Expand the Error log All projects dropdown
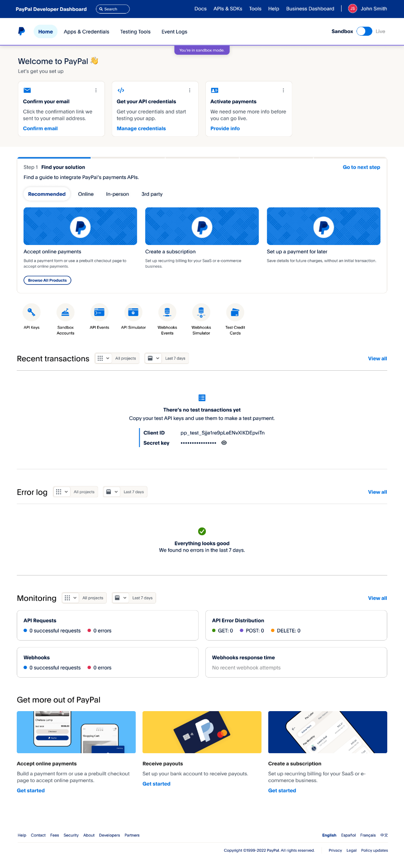 tap(76, 492)
